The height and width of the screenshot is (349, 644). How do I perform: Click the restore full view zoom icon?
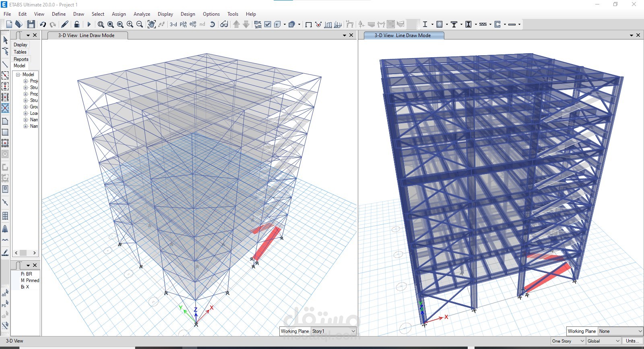tap(111, 25)
